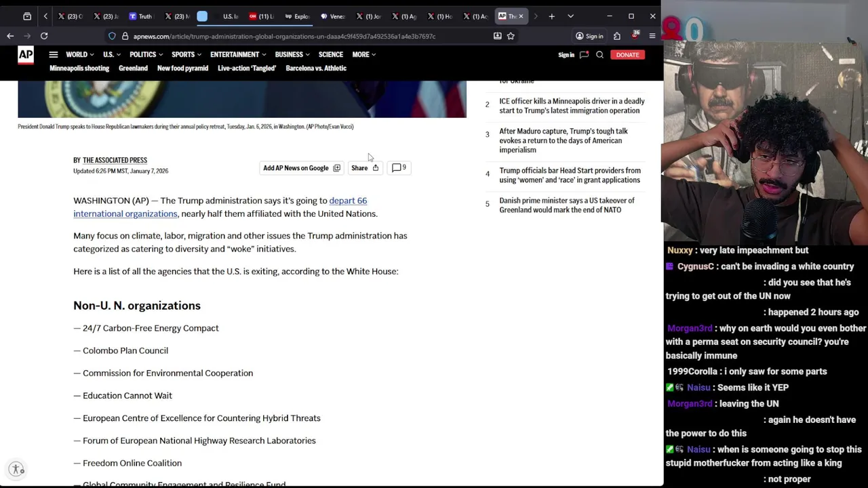Image resolution: width=868 pixels, height=488 pixels.
Task: Open After Maduro capture story
Action: (564, 140)
